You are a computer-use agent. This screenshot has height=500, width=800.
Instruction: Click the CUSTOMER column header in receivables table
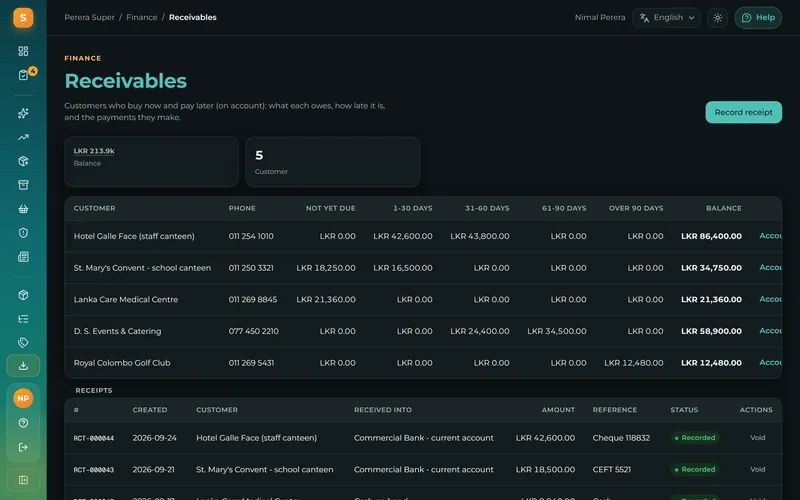[x=94, y=208]
